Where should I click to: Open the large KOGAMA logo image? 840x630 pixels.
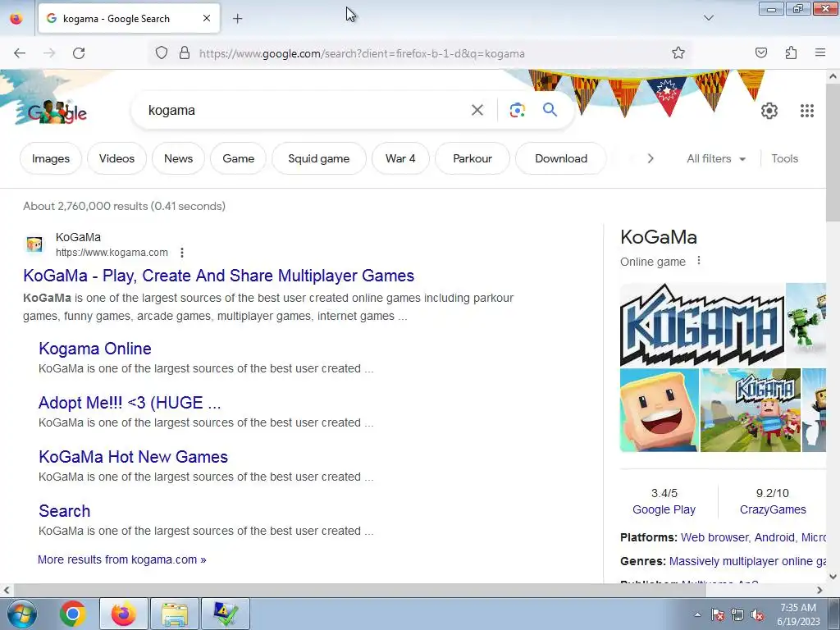click(x=702, y=325)
